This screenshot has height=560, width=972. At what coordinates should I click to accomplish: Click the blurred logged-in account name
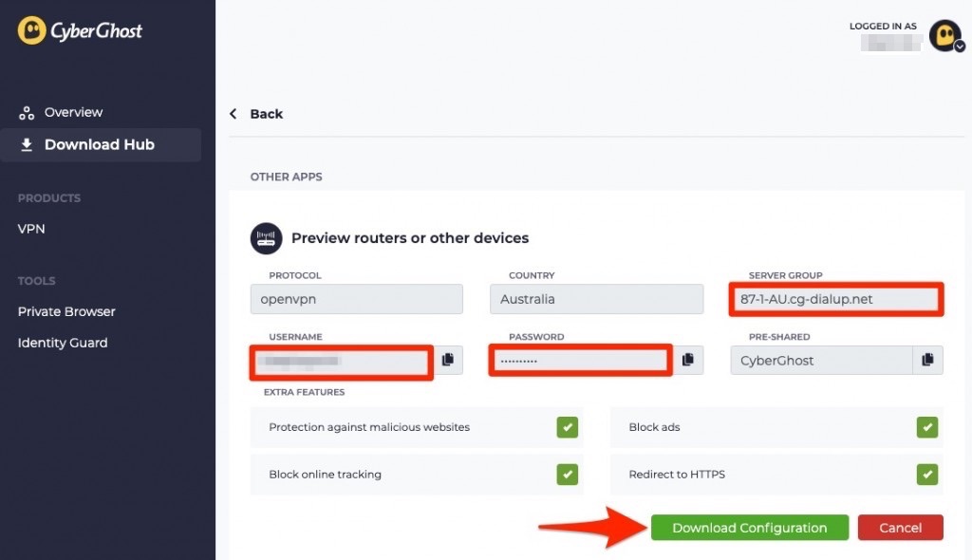coord(891,43)
